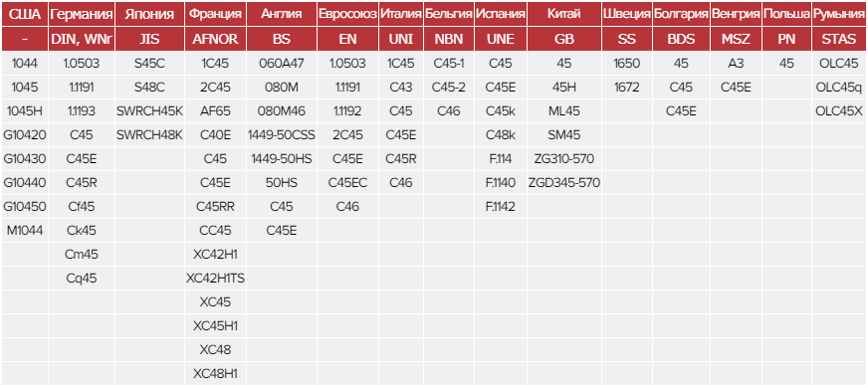This screenshot has width=868, height=388.
Task: Click the ZGD345-570 cell
Action: point(564,183)
